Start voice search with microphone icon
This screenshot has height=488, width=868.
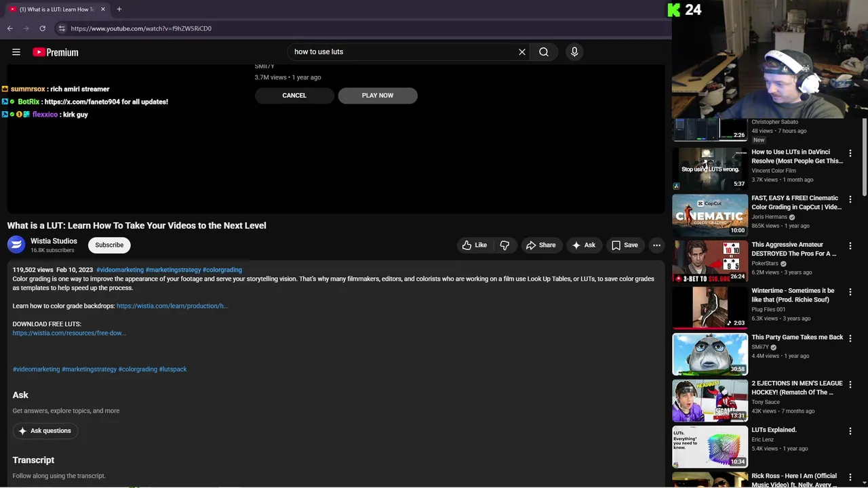pos(574,52)
